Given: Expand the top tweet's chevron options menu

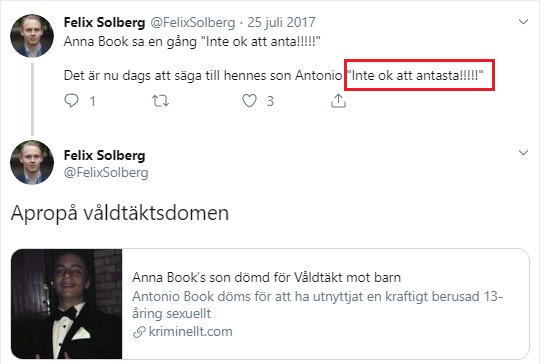Looking at the screenshot, I should 523,22.
